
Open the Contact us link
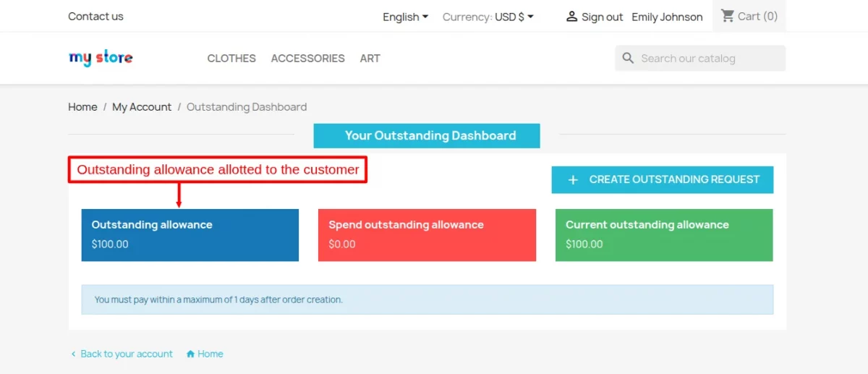pos(95,16)
